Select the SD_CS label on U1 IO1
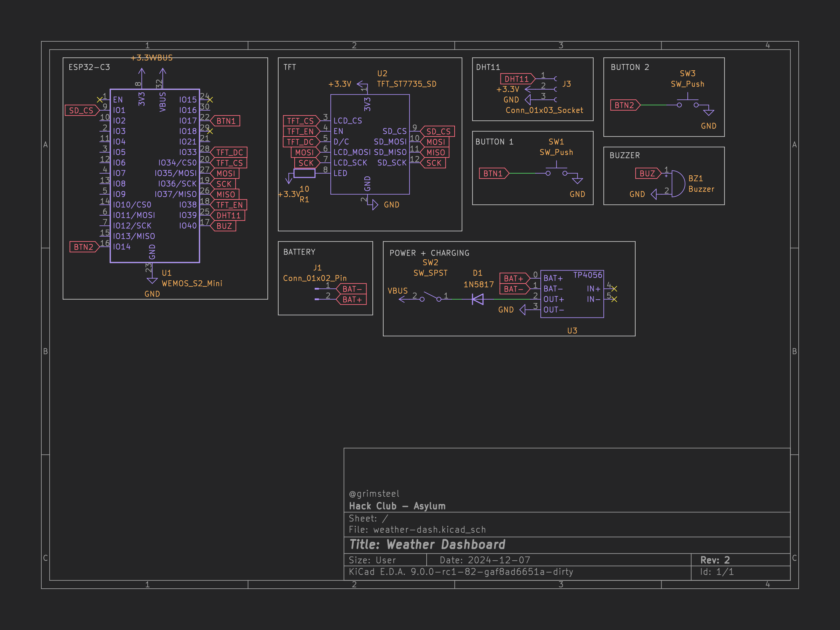This screenshot has height=630, width=840. tap(82, 111)
